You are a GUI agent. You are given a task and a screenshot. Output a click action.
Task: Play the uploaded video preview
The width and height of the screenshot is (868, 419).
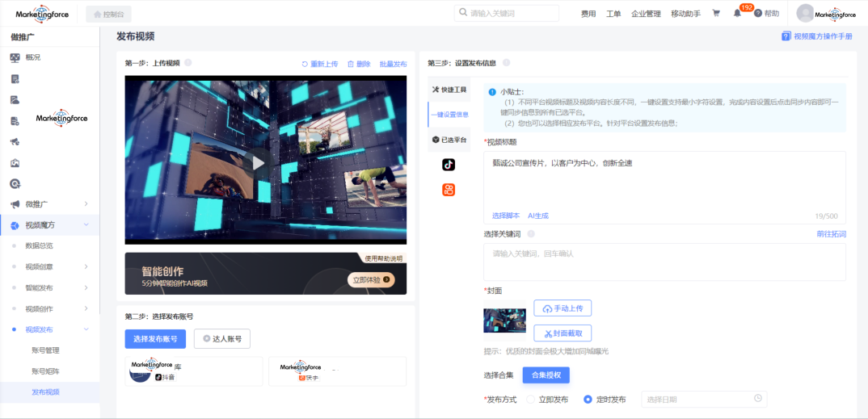click(258, 163)
